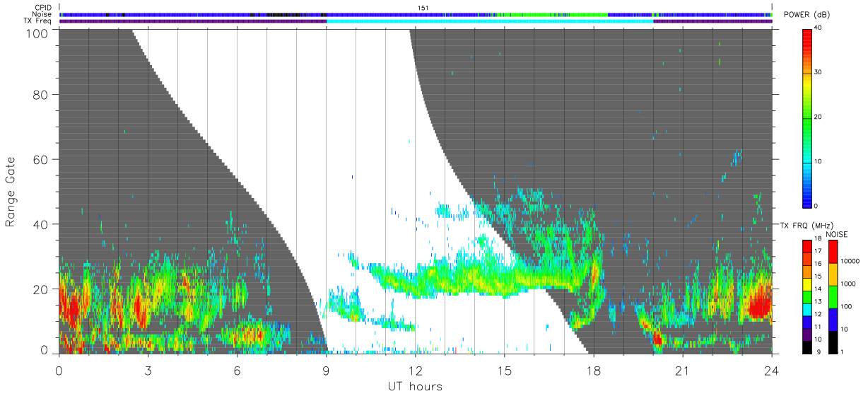Click the 100 noise scale label
868x401 pixels.
[846, 306]
